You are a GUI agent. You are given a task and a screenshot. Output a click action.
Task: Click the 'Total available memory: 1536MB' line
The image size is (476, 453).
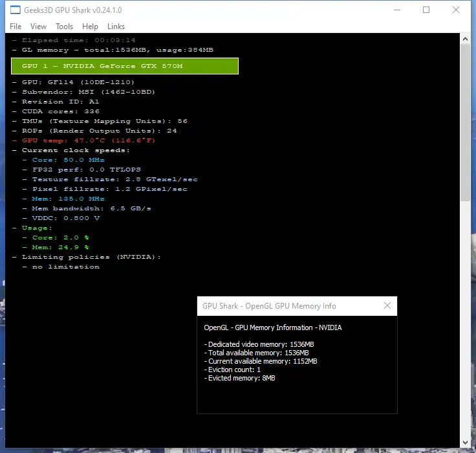click(257, 353)
